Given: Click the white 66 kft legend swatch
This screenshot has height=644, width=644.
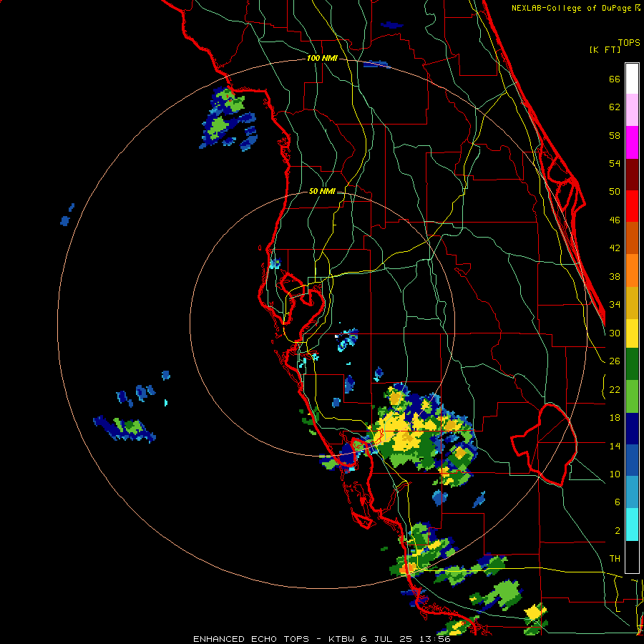Looking at the screenshot, I should (x=632, y=79).
